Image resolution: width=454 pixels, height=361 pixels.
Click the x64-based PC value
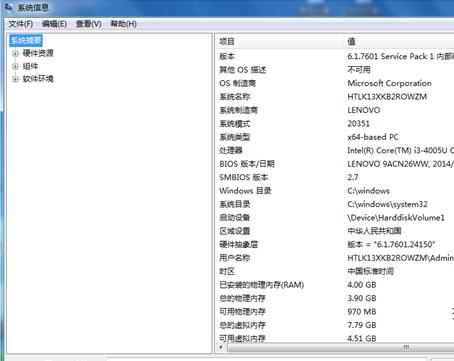373,137
